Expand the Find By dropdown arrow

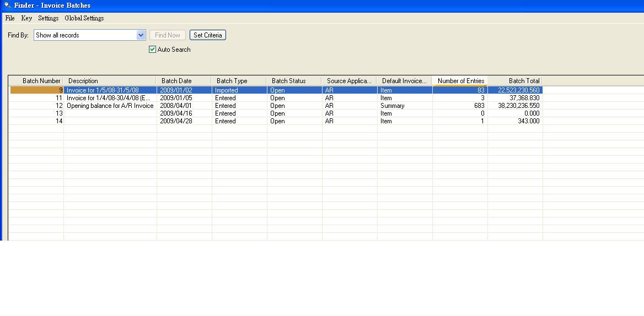(x=141, y=35)
